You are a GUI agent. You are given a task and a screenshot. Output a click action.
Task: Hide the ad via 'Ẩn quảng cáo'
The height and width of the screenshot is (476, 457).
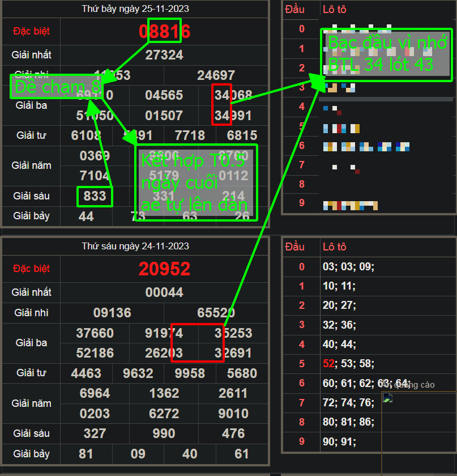tap(409, 385)
